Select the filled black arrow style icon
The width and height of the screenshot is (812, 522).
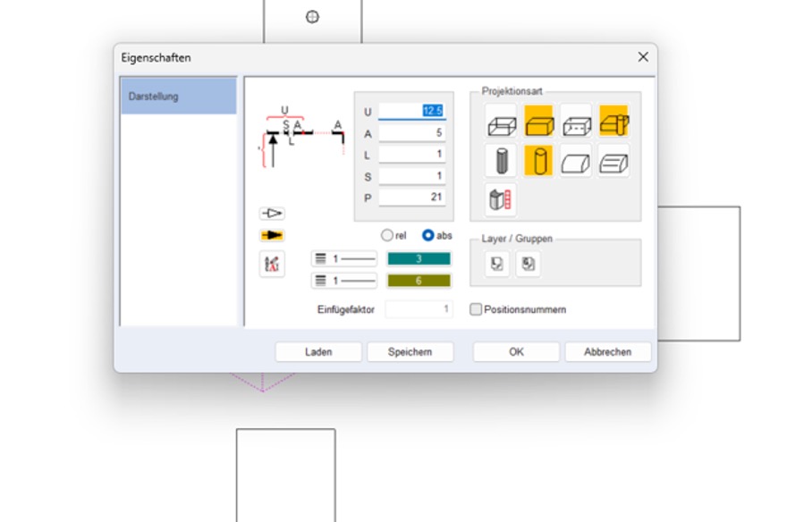pos(272,236)
